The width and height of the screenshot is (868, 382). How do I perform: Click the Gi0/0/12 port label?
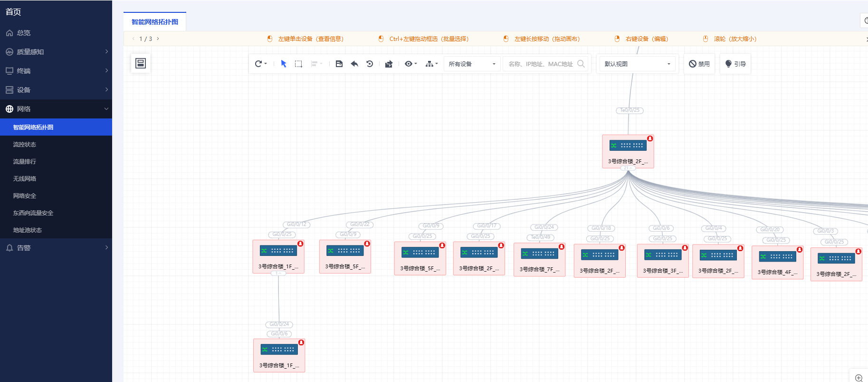coord(296,225)
